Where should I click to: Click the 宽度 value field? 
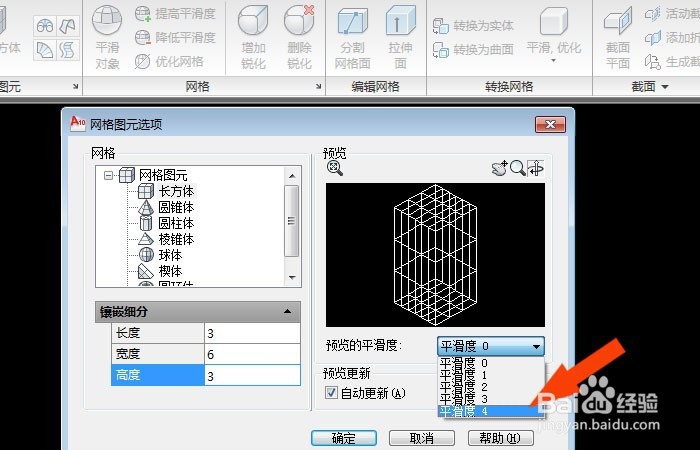click(x=253, y=354)
